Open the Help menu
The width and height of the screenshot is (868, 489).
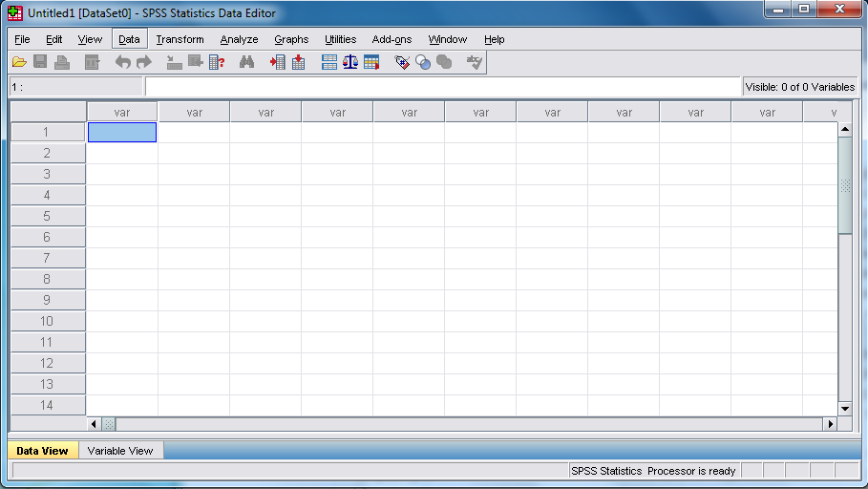click(x=495, y=39)
